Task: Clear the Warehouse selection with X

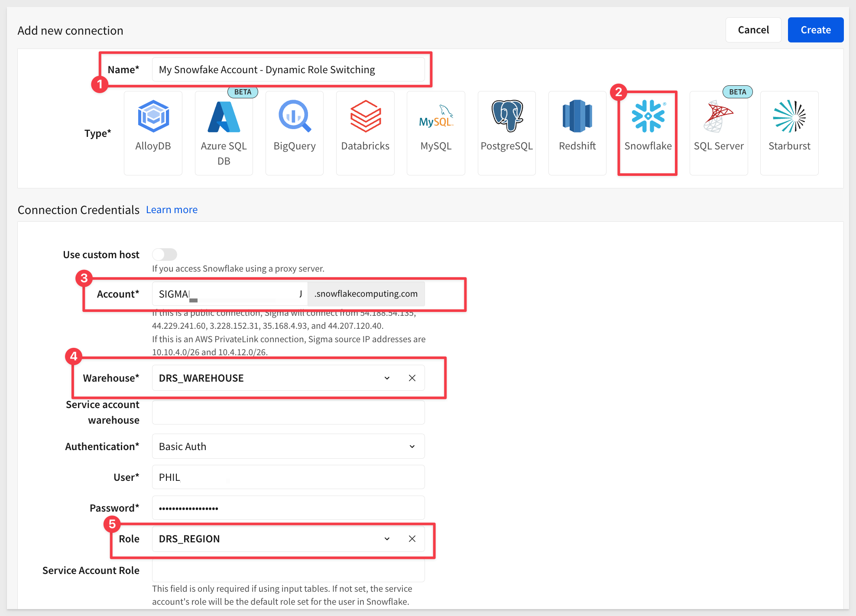Action: coord(412,378)
